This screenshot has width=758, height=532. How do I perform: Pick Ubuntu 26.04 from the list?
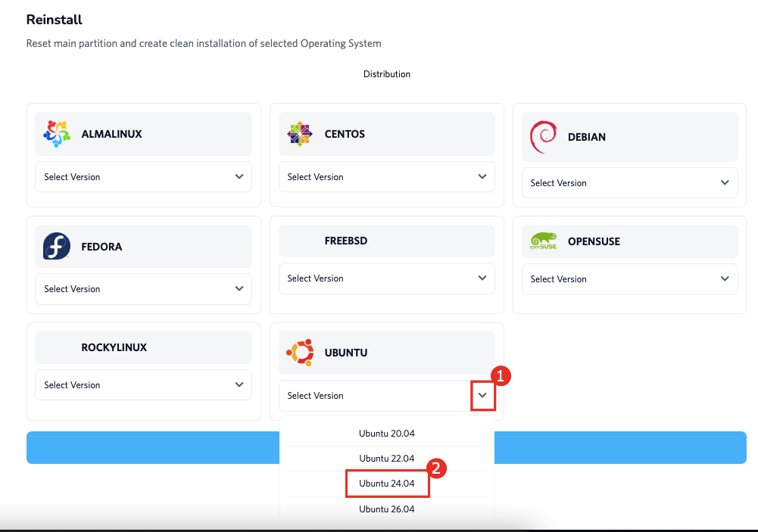(x=387, y=509)
